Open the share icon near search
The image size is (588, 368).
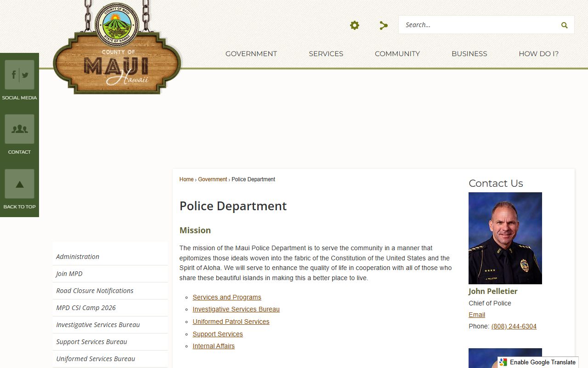point(384,25)
